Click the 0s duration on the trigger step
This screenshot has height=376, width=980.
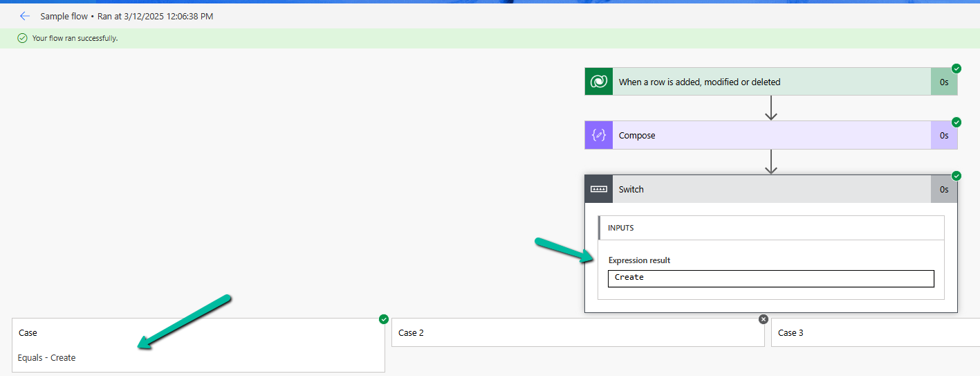[944, 82]
